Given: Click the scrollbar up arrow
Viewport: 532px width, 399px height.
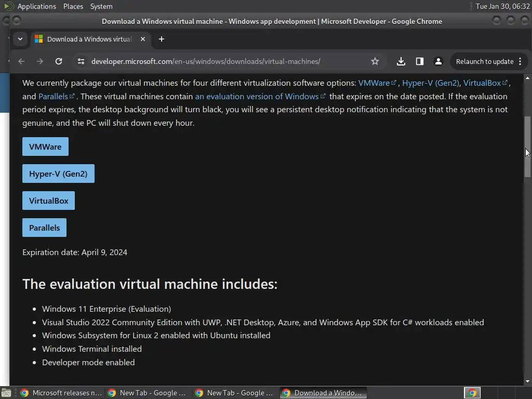Looking at the screenshot, I should coord(527,78).
